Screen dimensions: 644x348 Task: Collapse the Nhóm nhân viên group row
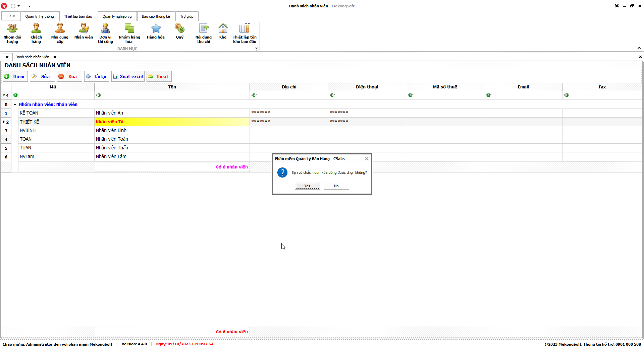15,105
